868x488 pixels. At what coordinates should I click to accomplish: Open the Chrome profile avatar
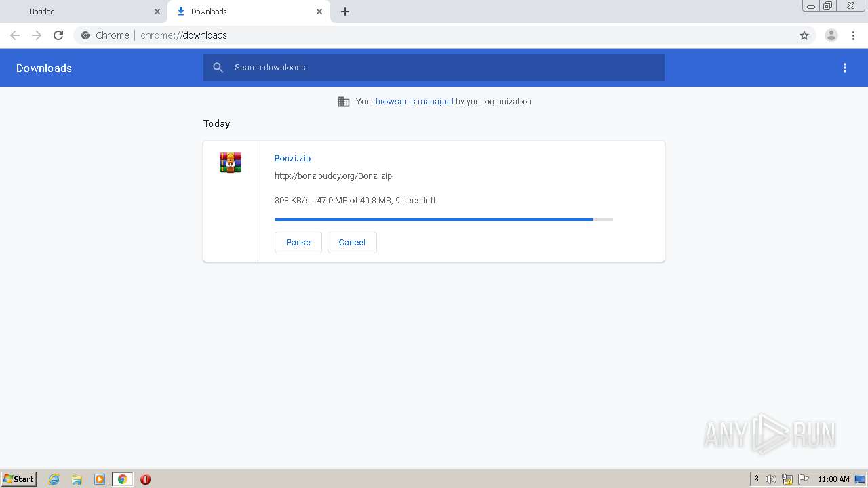pos(831,35)
